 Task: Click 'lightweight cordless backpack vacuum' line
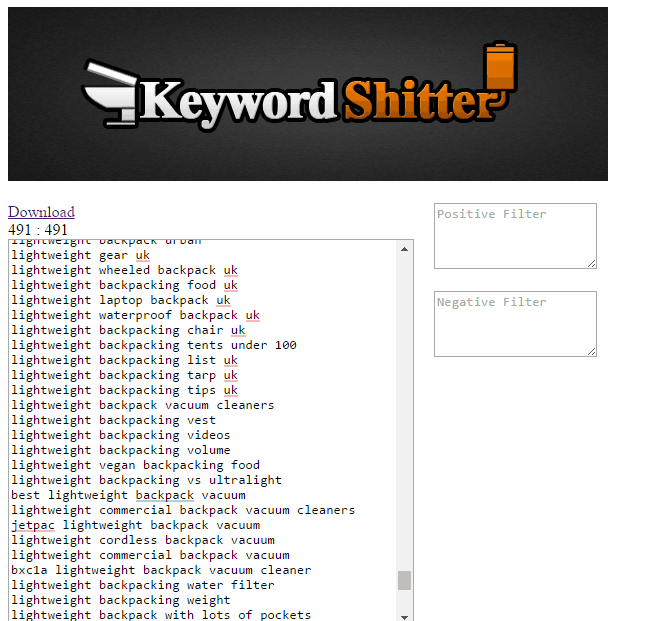[x=143, y=540]
